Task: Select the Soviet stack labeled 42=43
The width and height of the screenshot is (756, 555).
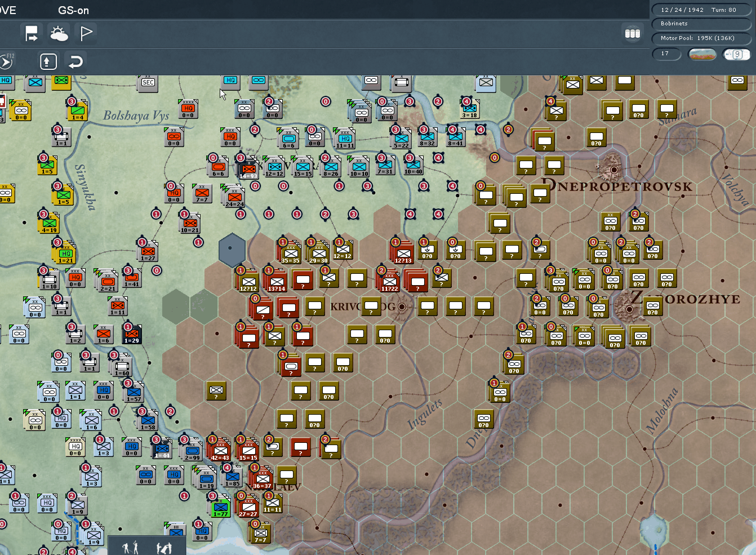Action: pyautogui.click(x=220, y=451)
